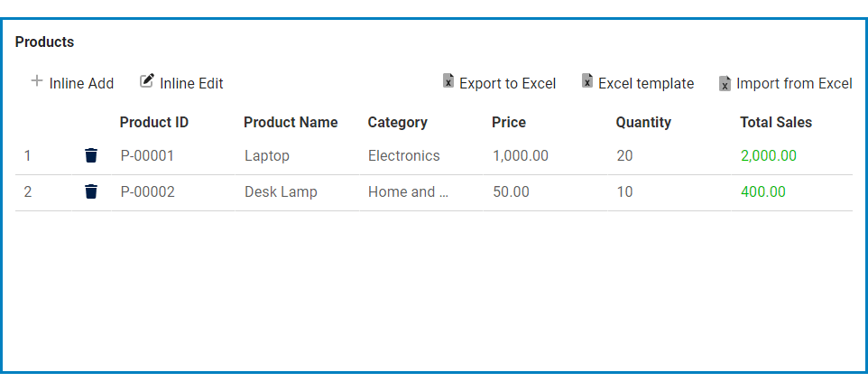Viewport: 868px width, 391px height.
Task: Sort by the Product ID column header
Action: coord(154,122)
